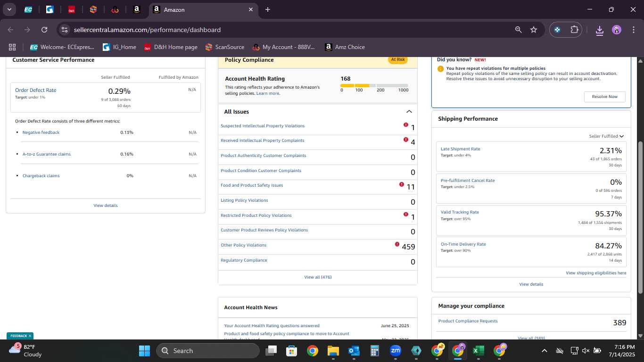The height and width of the screenshot is (362, 644).
Task: Open Restricted Product Policy Violations
Action: [x=256, y=215]
